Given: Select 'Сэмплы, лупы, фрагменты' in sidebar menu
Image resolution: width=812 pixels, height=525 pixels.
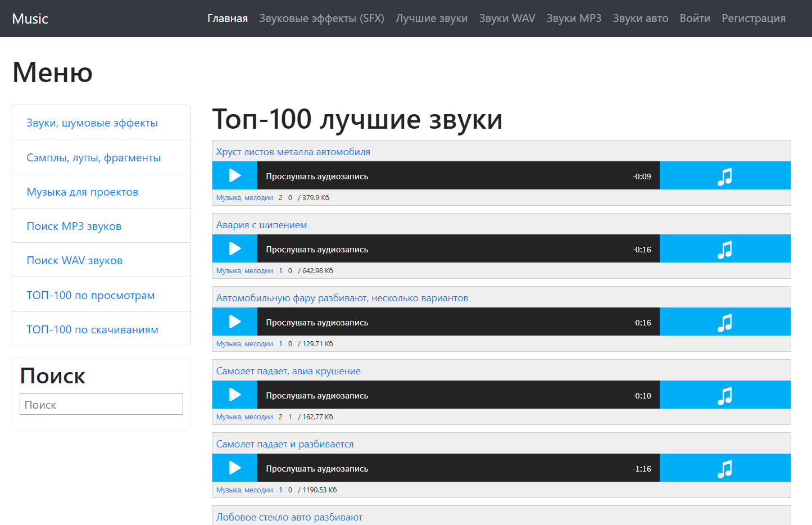Looking at the screenshot, I should tap(93, 158).
